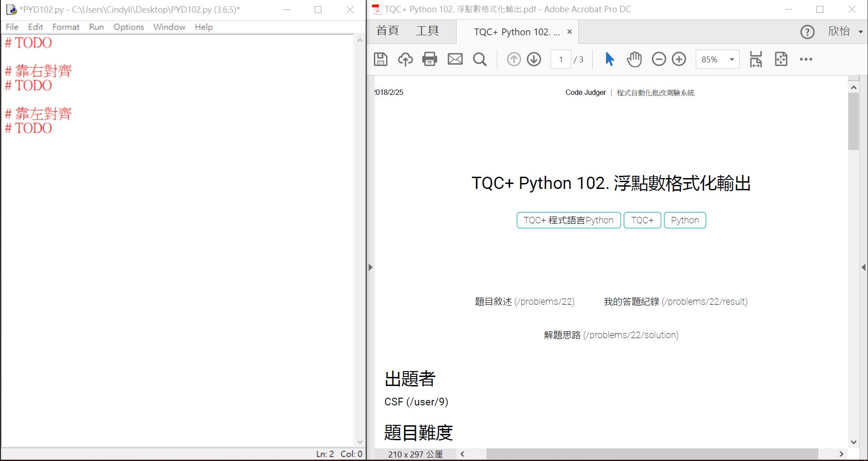Go to next page with down arrow
Image resolution: width=868 pixels, height=461 pixels.
534,59
